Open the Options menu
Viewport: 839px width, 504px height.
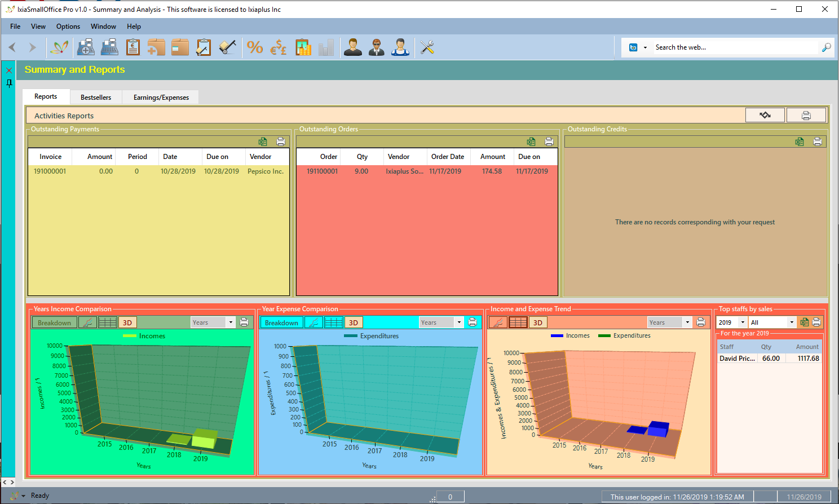pos(68,26)
